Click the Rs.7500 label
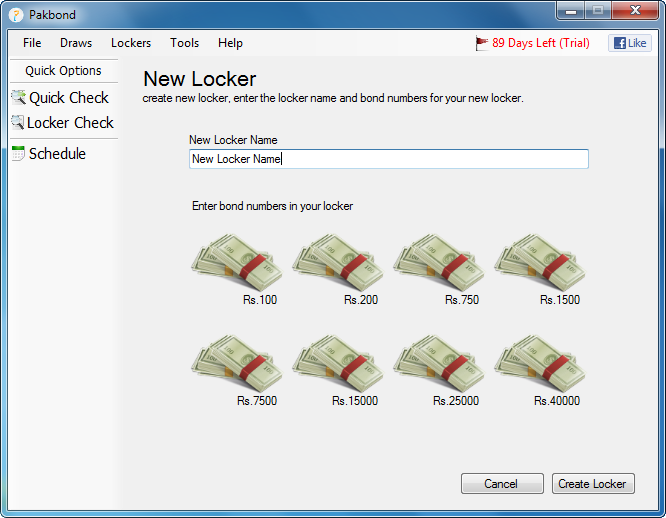This screenshot has width=666, height=518. point(257,401)
